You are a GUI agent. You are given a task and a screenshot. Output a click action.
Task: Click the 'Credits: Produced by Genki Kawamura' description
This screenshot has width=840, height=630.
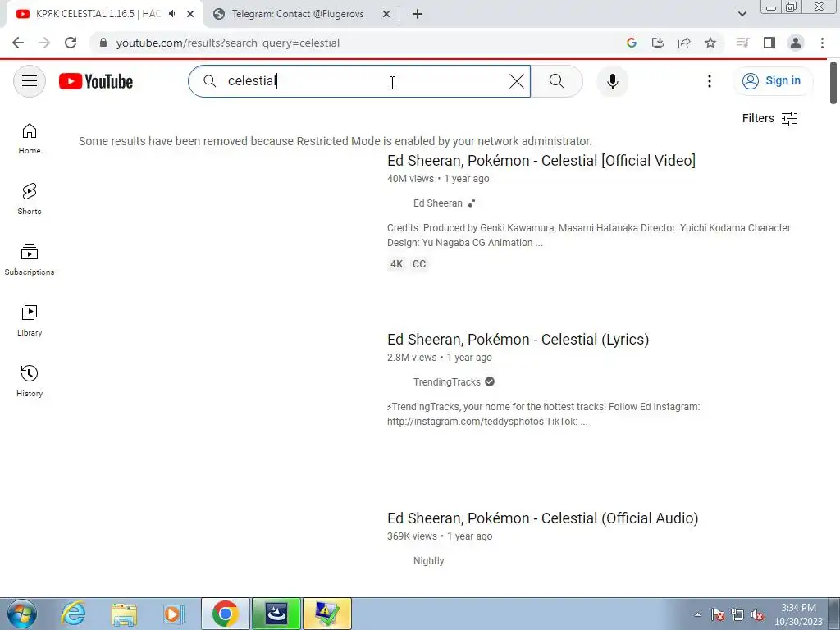589,235
